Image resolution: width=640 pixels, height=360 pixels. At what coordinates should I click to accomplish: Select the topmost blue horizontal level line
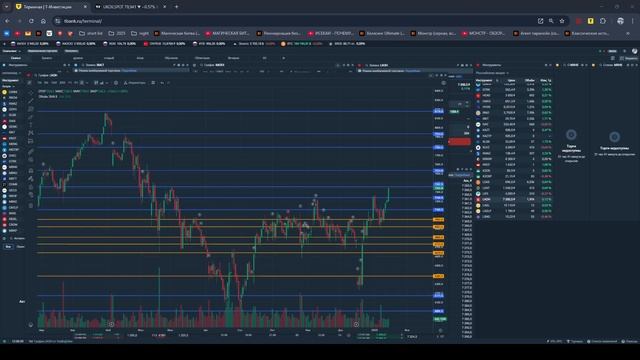tap(235, 111)
